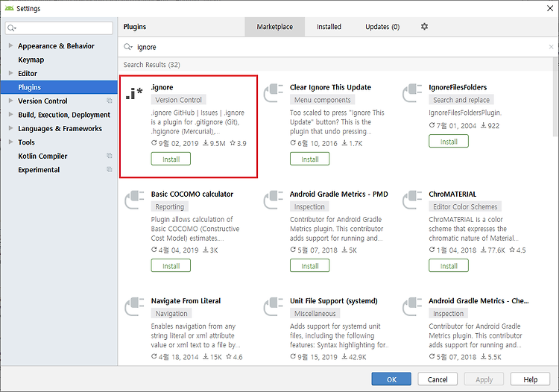Click the Unit File Support (systemd) icon

point(274,306)
